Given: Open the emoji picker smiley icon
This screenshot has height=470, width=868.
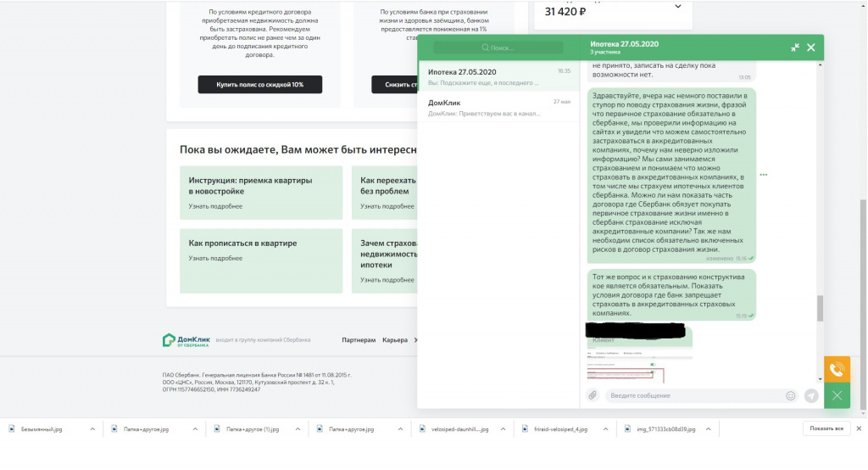Looking at the screenshot, I should [791, 395].
